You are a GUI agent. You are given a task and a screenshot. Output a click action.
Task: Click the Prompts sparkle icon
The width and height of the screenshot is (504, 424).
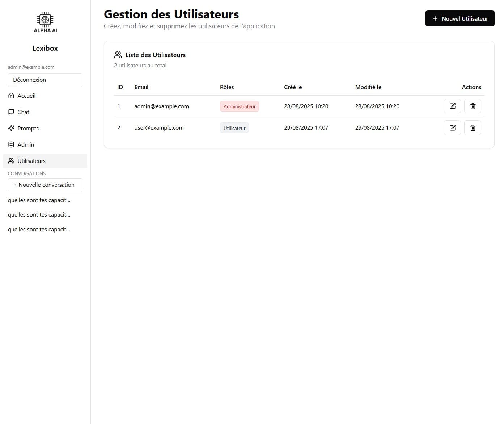11,128
